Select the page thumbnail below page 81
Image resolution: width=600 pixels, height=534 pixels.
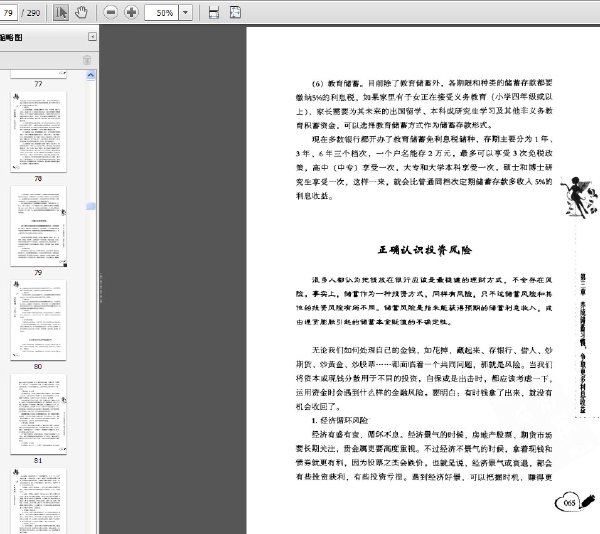[38, 501]
